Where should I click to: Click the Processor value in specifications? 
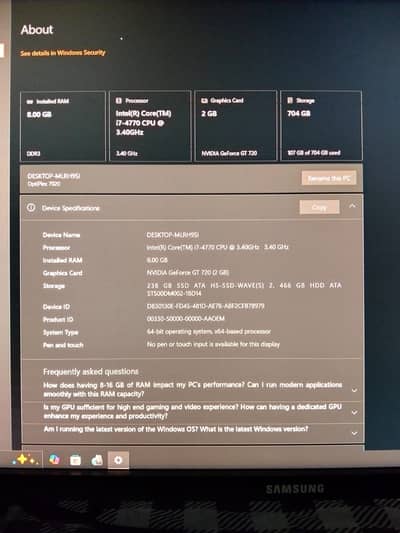pos(217,247)
